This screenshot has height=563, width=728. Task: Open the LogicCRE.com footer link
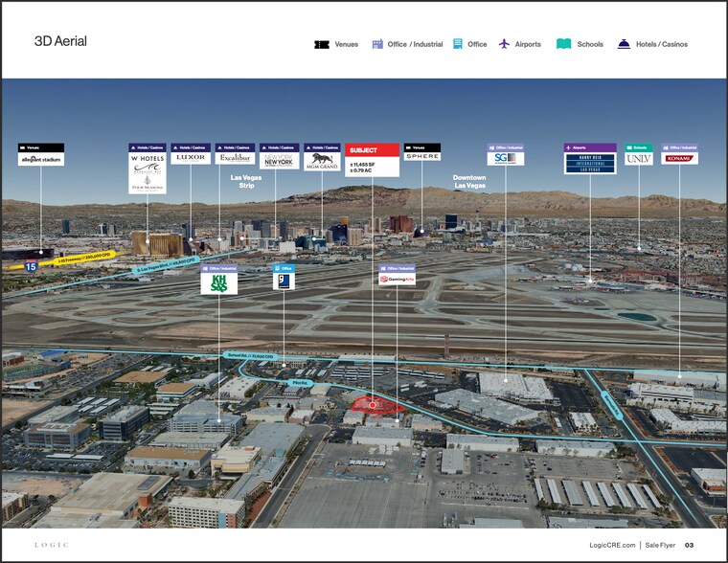click(612, 545)
